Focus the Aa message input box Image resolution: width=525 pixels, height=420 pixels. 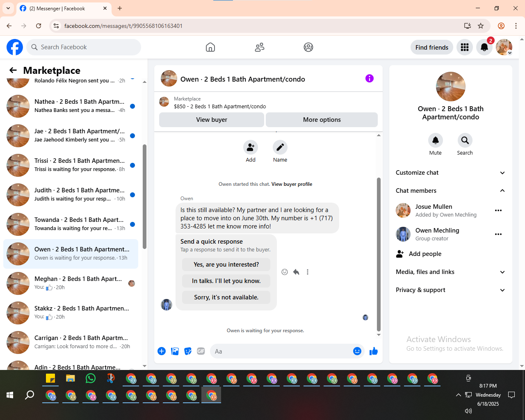click(281, 351)
